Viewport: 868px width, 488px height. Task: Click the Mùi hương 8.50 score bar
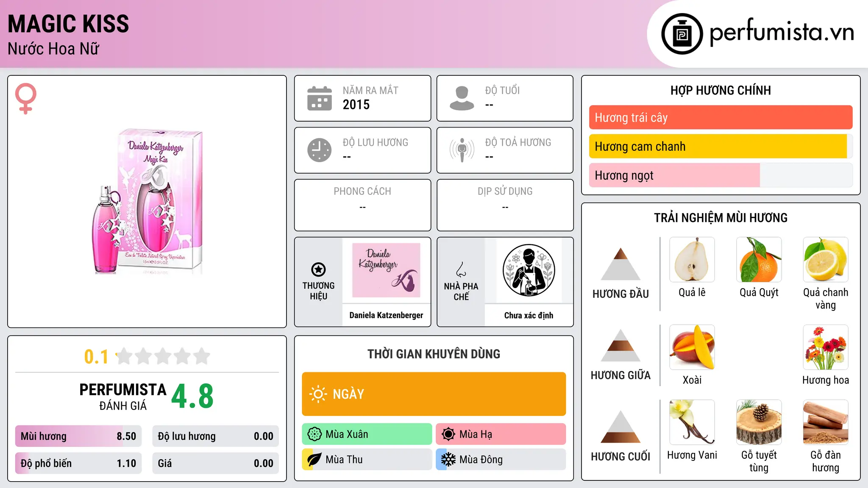click(78, 436)
